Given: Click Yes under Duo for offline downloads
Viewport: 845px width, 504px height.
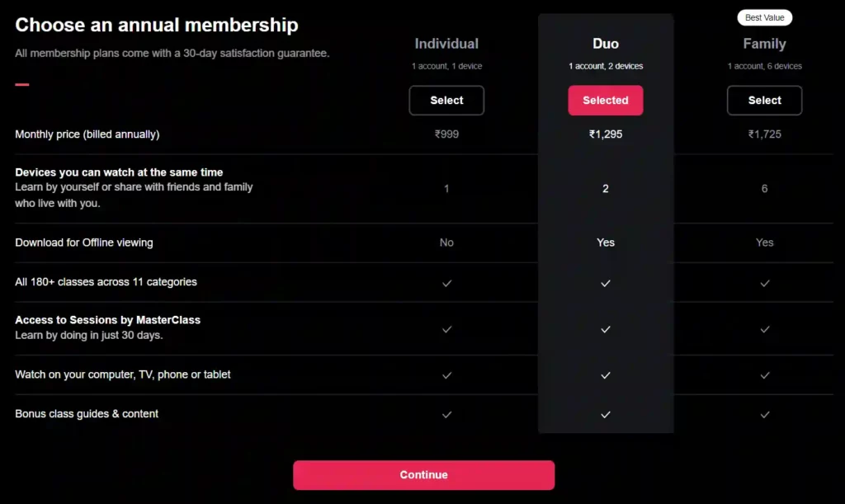Looking at the screenshot, I should (x=605, y=243).
